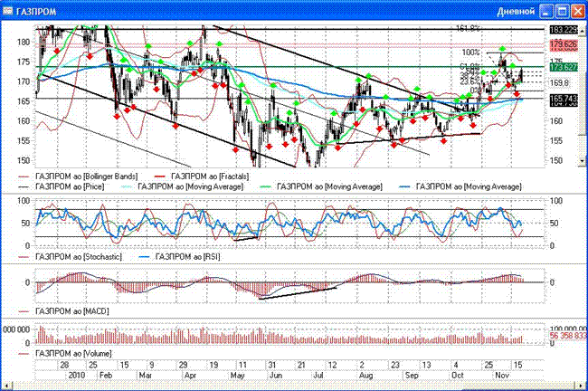Click the date label 19 on the time axis
Screen dimensions: 588x391
click(x=213, y=365)
